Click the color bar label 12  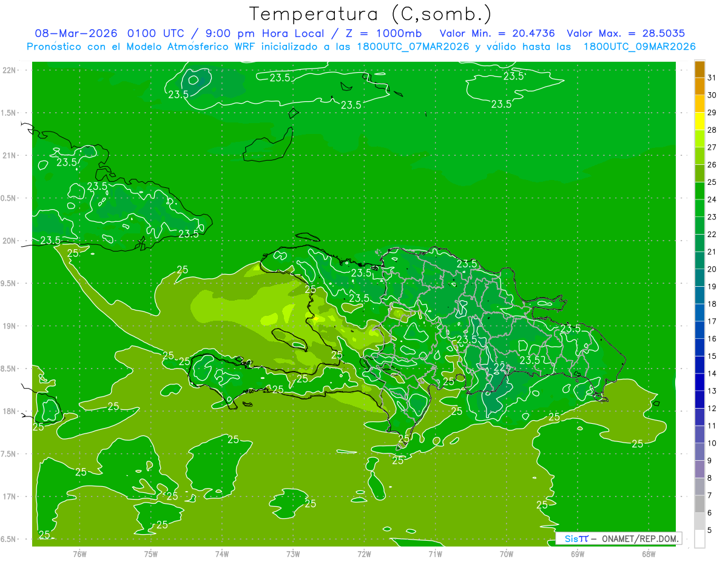(712, 409)
